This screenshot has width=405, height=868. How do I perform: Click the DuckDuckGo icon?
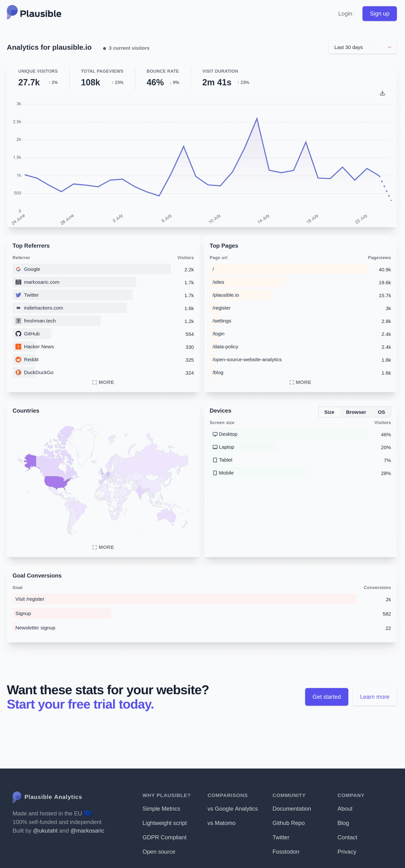pos(18,372)
